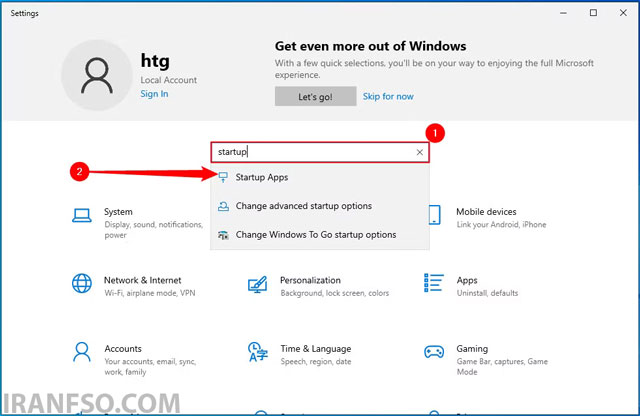Clear the search box with X
Image resolution: width=640 pixels, height=416 pixels.
pos(420,152)
